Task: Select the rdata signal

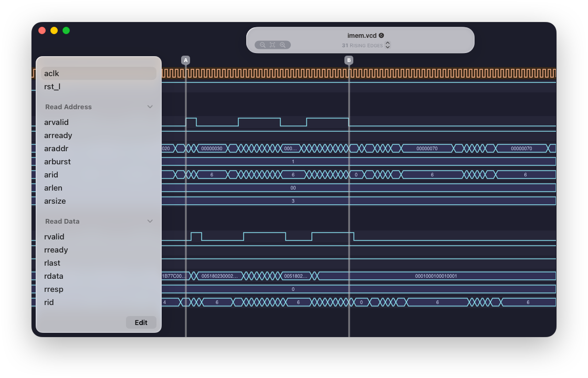Action: coord(99,276)
